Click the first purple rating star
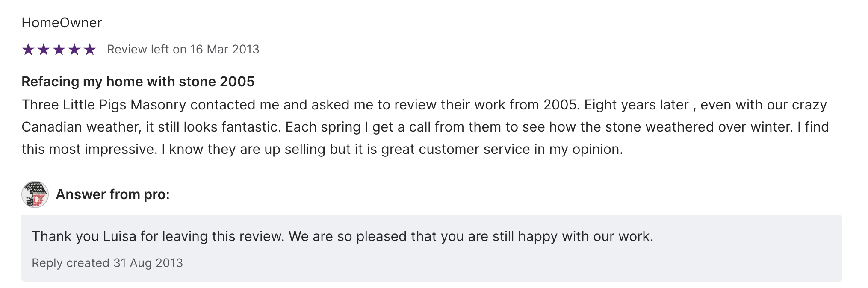 pos(28,50)
